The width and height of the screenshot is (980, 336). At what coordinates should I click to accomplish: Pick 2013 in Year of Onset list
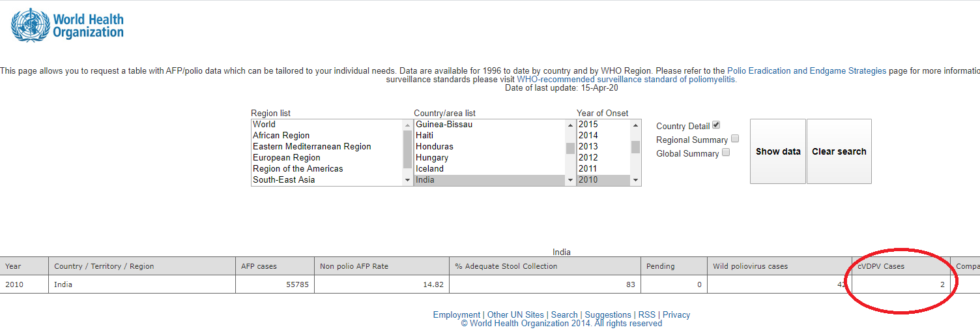tap(588, 147)
